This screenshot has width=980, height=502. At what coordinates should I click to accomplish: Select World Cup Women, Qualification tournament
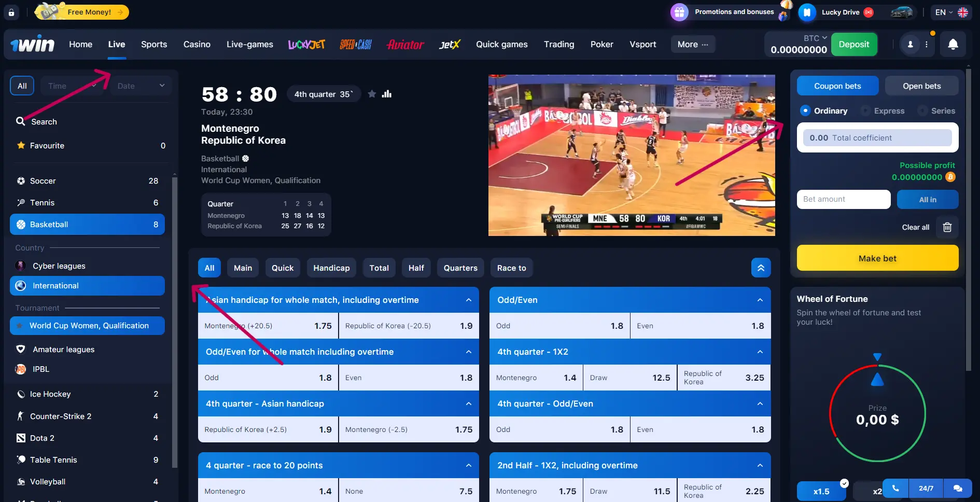point(87,326)
